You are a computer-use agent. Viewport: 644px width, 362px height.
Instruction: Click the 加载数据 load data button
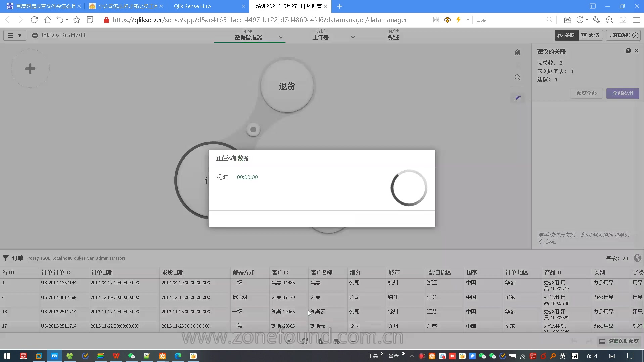click(624, 35)
